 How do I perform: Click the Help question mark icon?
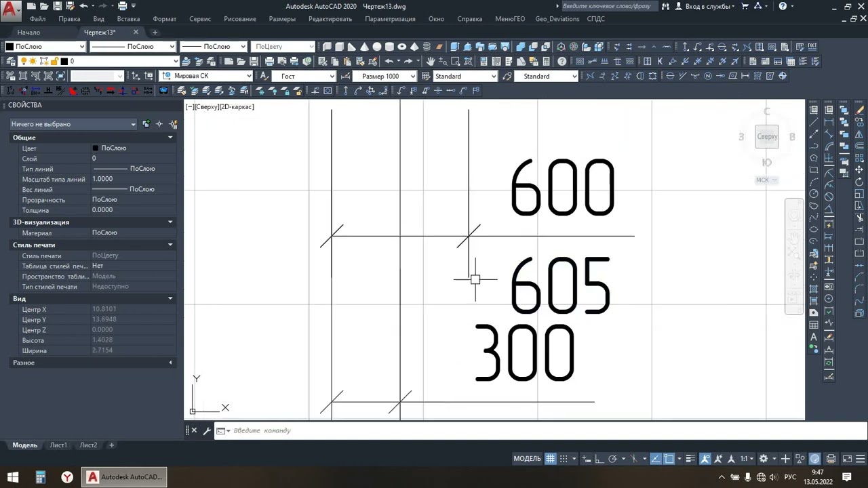(561, 61)
